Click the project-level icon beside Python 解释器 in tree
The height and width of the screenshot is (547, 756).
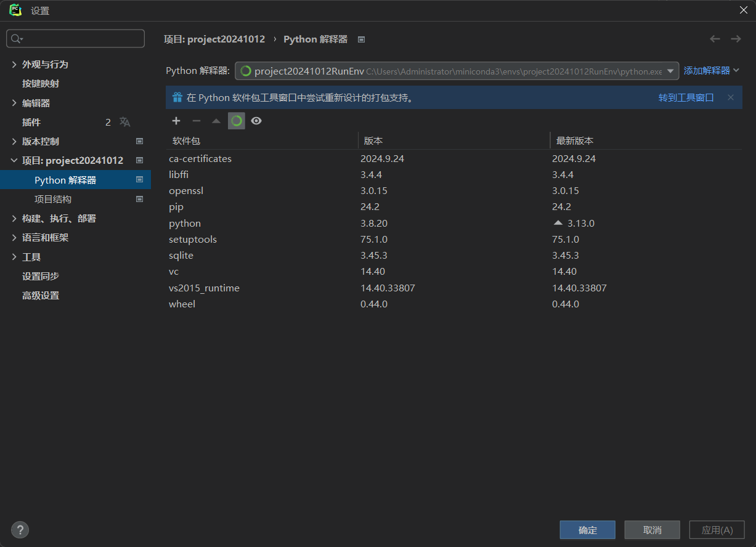pos(140,180)
